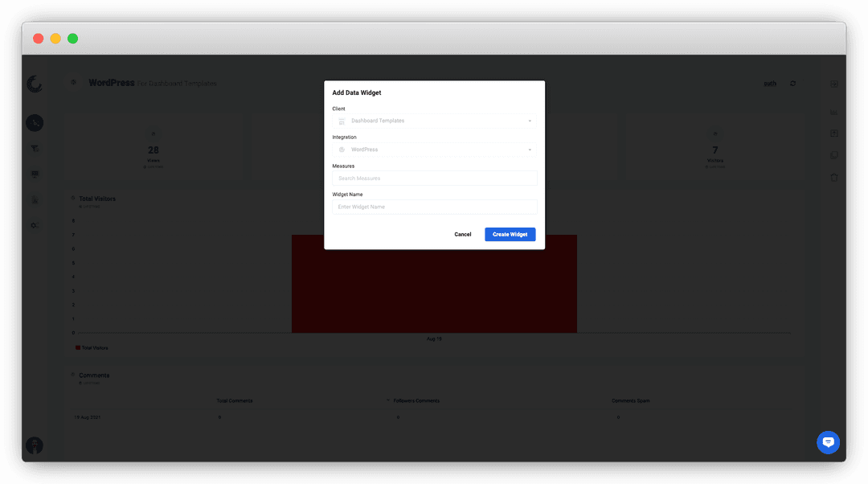868x484 pixels.
Task: Open the presentation board sidebar icon
Action: coord(35,174)
